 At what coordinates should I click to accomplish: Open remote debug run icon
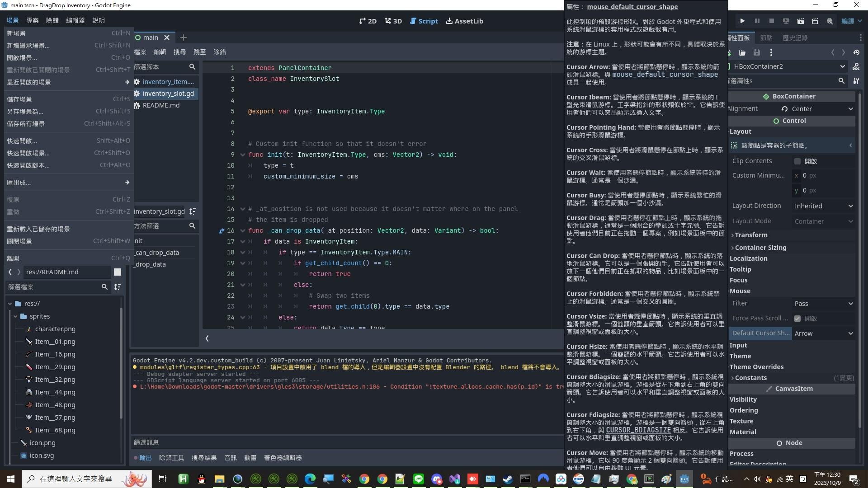pos(786,21)
